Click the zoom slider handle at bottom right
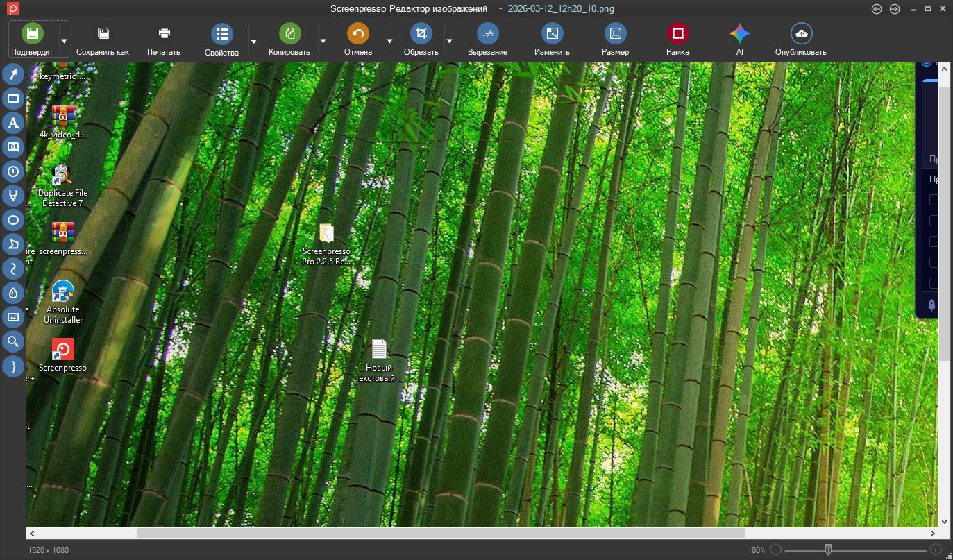 [x=828, y=550]
